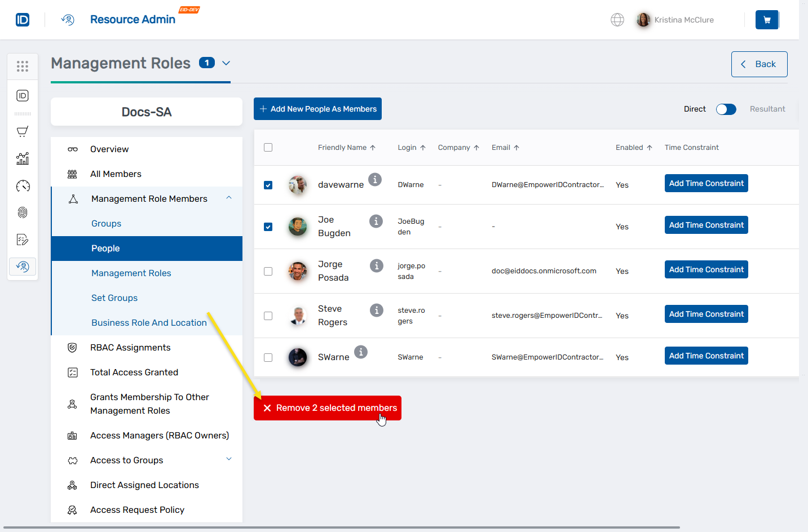The height and width of the screenshot is (532, 808).
Task: Click the horizontal scrollbar at page bottom
Action: [341, 528]
